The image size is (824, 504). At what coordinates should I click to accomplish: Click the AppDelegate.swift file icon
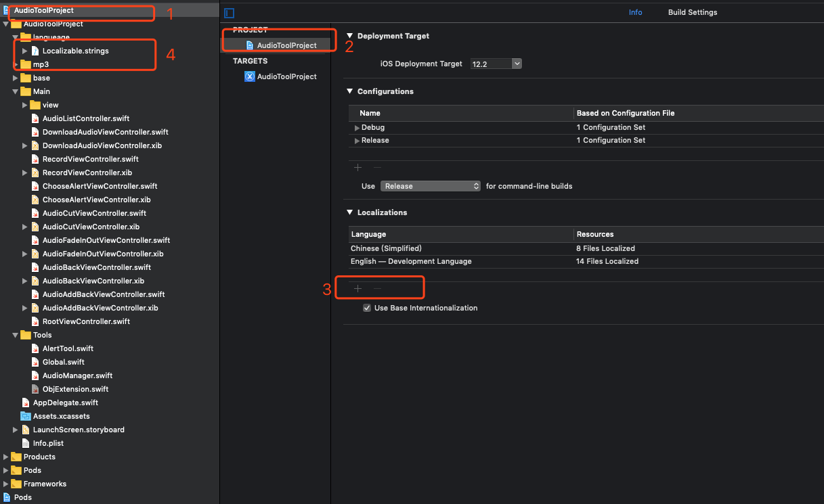[26, 403]
